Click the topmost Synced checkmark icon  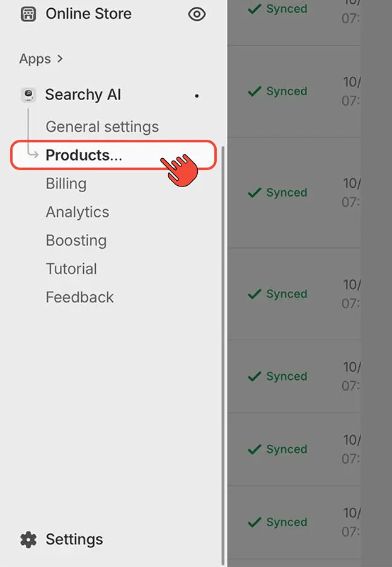255,9
